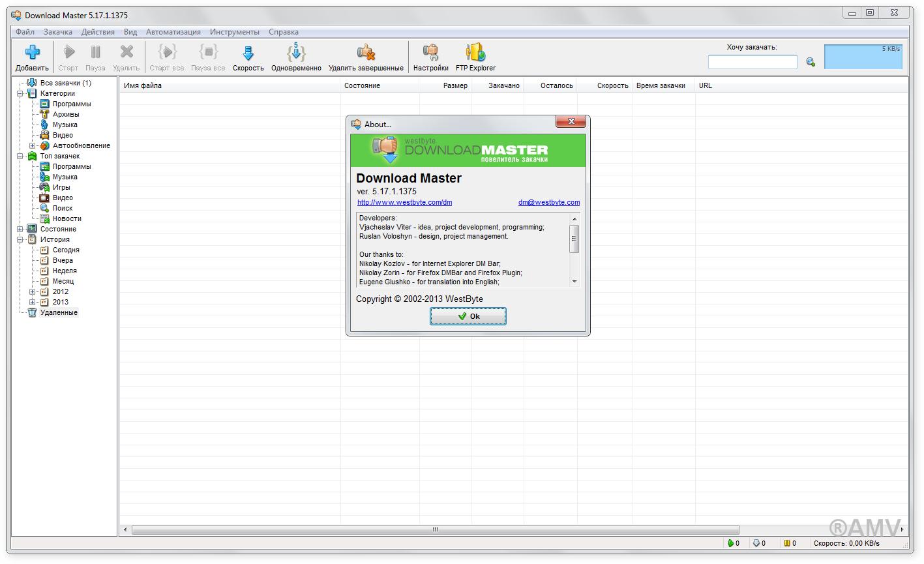Viewport: 924px width, 564px height.
Task: Expand the Автообновление tree node
Action: 32,145
